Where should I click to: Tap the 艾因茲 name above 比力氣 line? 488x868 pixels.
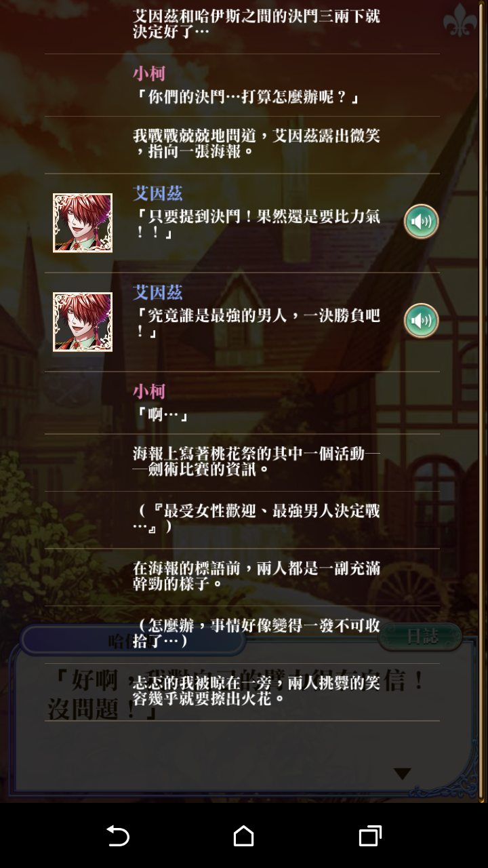pyautogui.click(x=158, y=193)
